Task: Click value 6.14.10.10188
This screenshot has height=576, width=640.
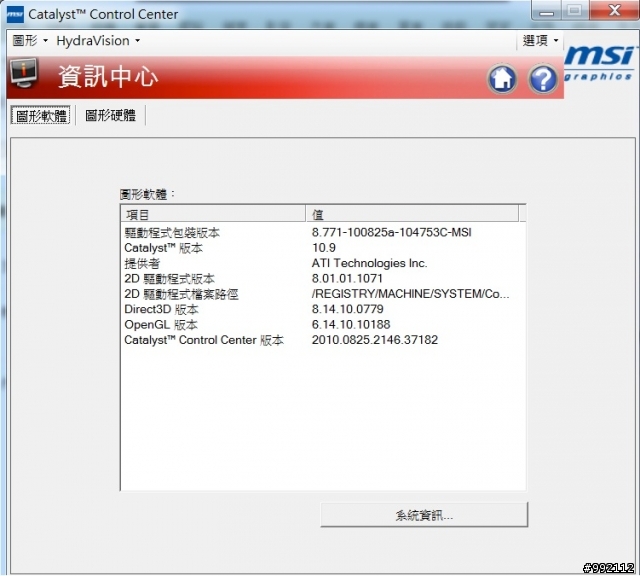Action: (x=351, y=325)
